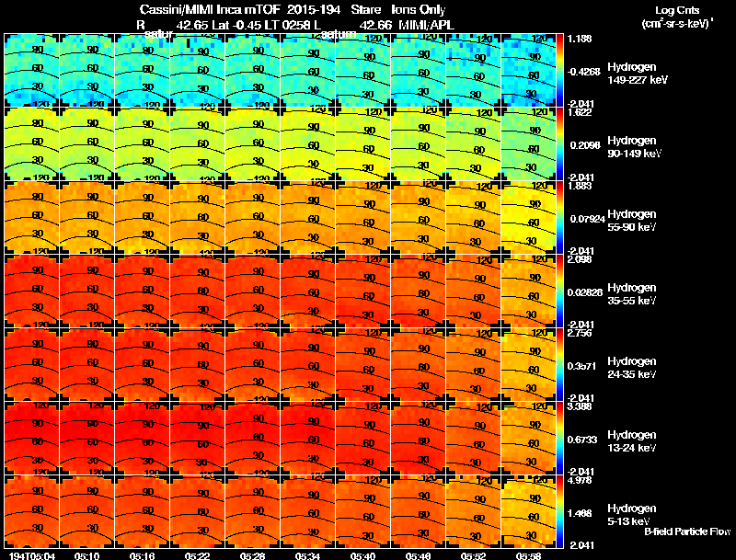Click the color bar beside Hydrogen 5-13 keV

559,512
